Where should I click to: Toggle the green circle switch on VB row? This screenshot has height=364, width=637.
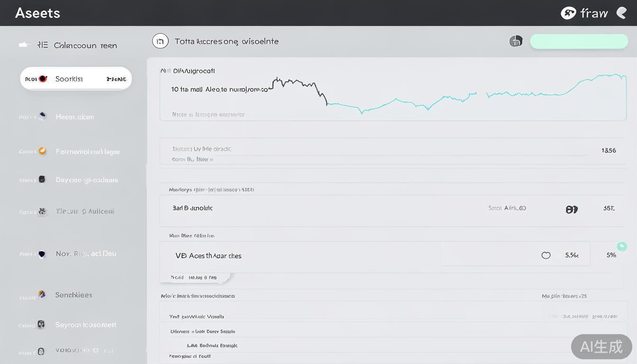click(621, 246)
